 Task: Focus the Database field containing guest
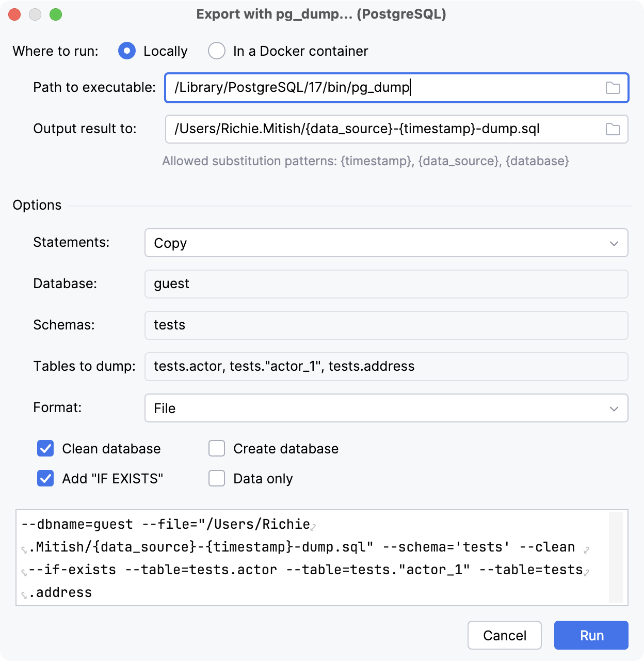386,284
